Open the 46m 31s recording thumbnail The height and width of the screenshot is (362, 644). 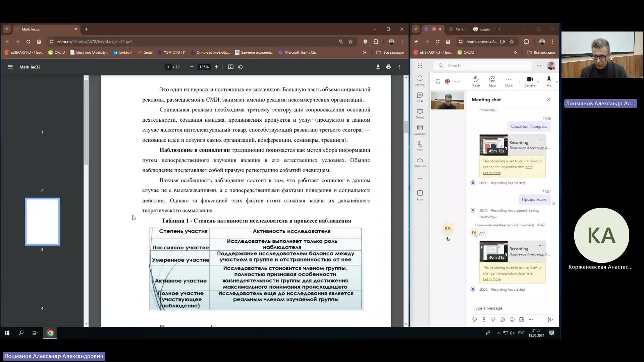pos(493,251)
